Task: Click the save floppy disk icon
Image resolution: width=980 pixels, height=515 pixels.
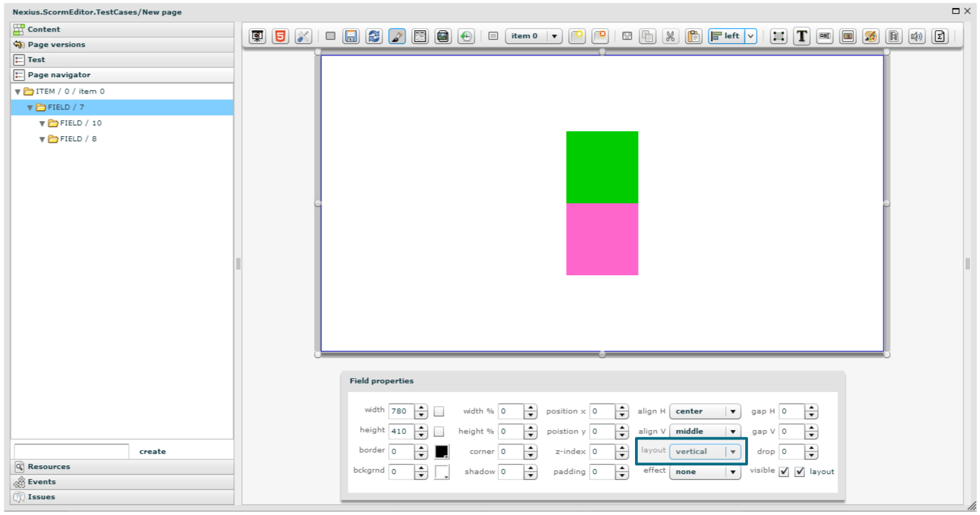Action: (351, 36)
